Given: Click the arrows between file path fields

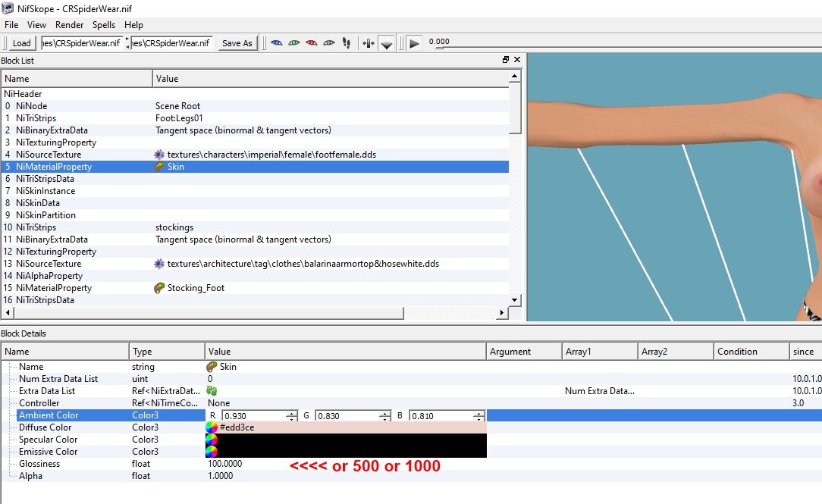Looking at the screenshot, I should pos(127,43).
